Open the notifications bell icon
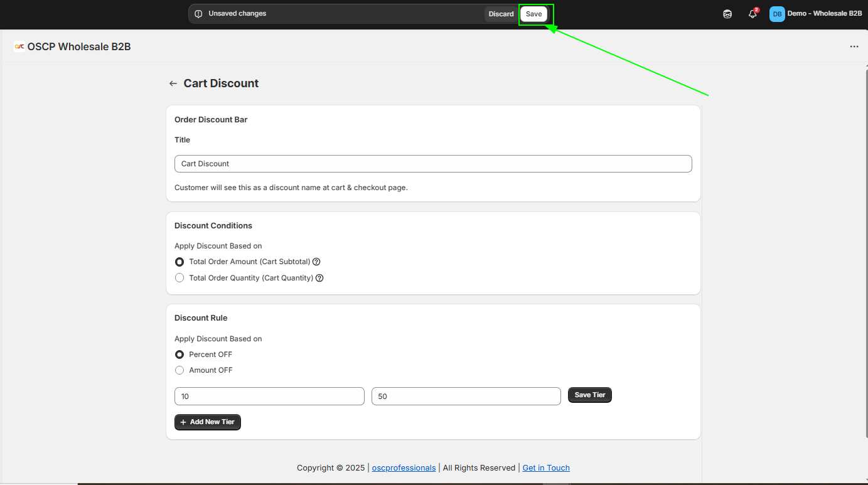The width and height of the screenshot is (868, 485). pyautogui.click(x=753, y=14)
